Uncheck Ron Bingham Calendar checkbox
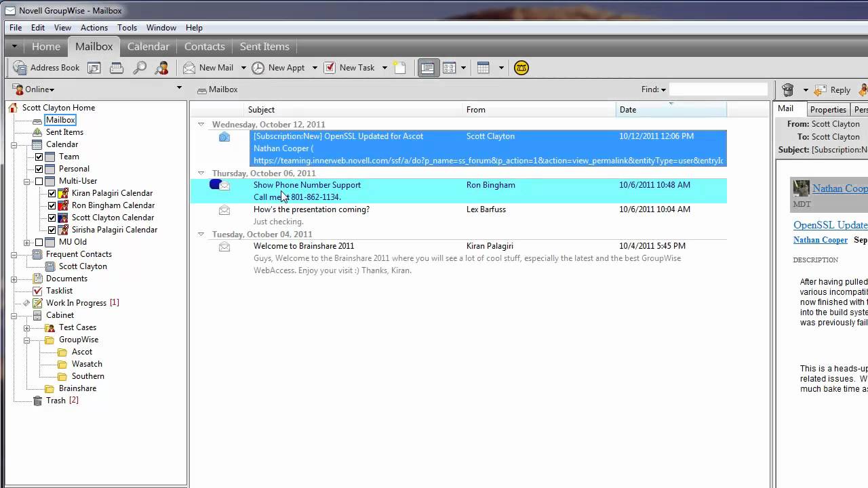 tap(52, 205)
